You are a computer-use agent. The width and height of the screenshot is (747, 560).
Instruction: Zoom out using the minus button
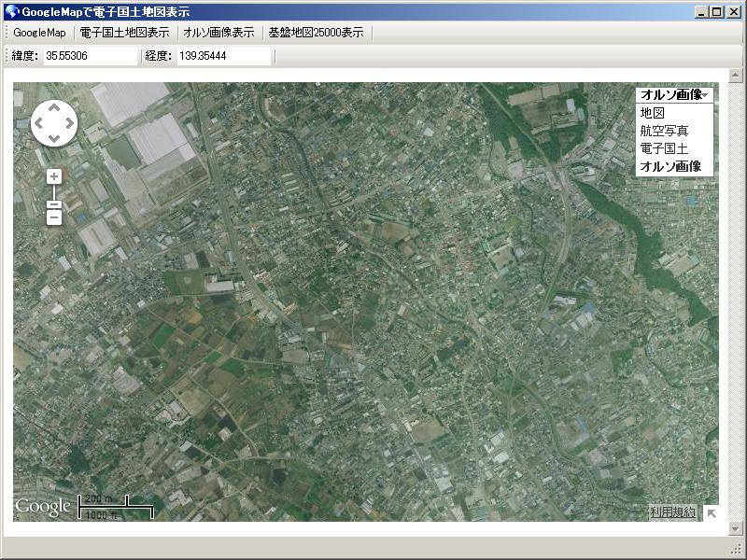pyautogui.click(x=56, y=217)
